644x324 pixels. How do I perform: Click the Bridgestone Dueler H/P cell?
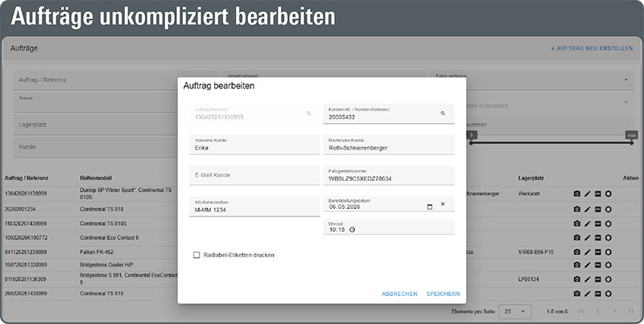pos(106,265)
